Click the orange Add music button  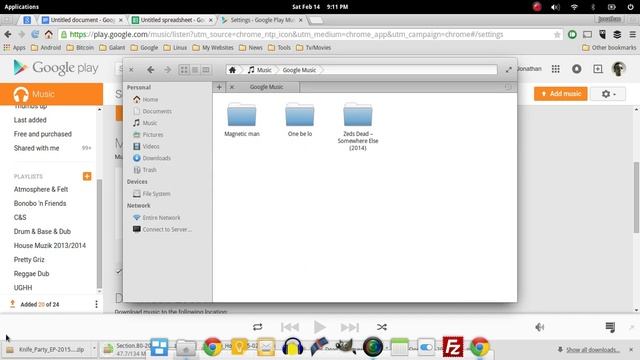[x=560, y=93]
